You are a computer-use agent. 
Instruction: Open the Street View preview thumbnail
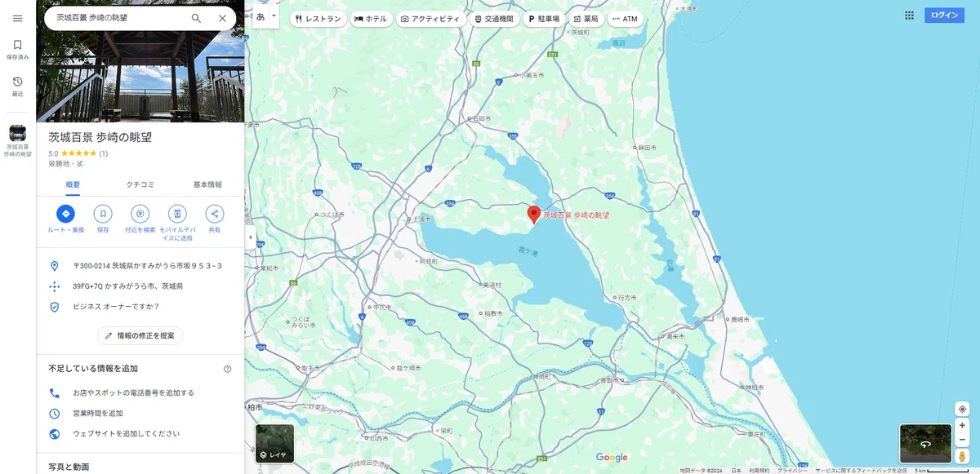[925, 443]
